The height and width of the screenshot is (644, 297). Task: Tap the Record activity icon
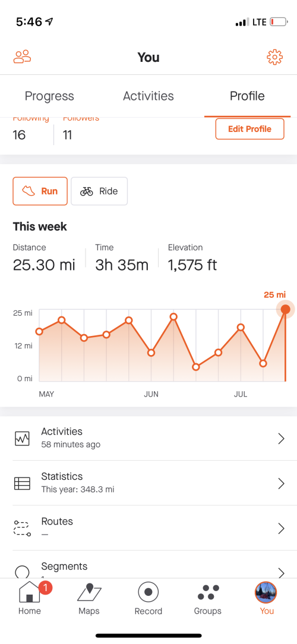148,592
